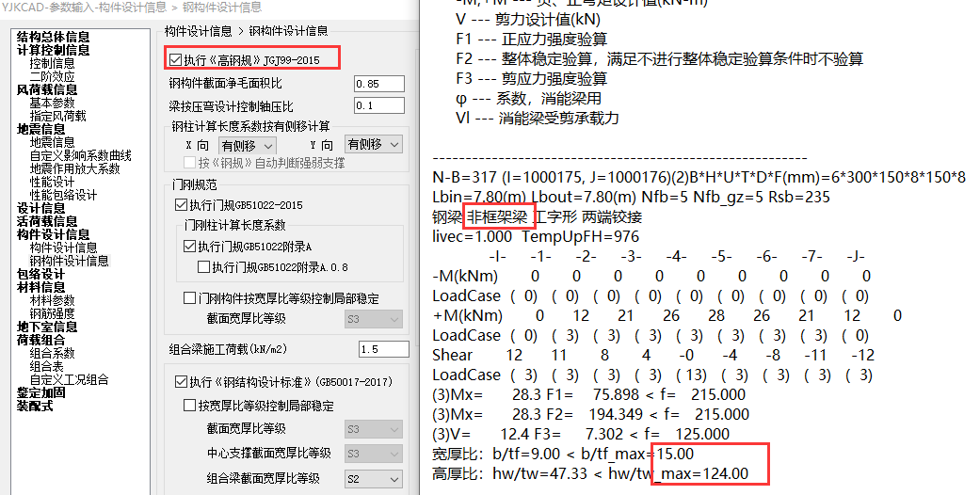Viewport: 980px width, 495px height.
Task: Select 控制信息 tree item
Action: click(x=53, y=63)
